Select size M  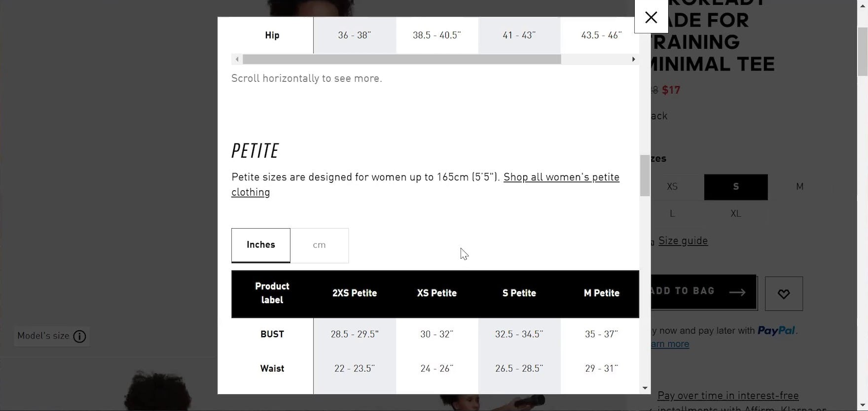pos(799,187)
